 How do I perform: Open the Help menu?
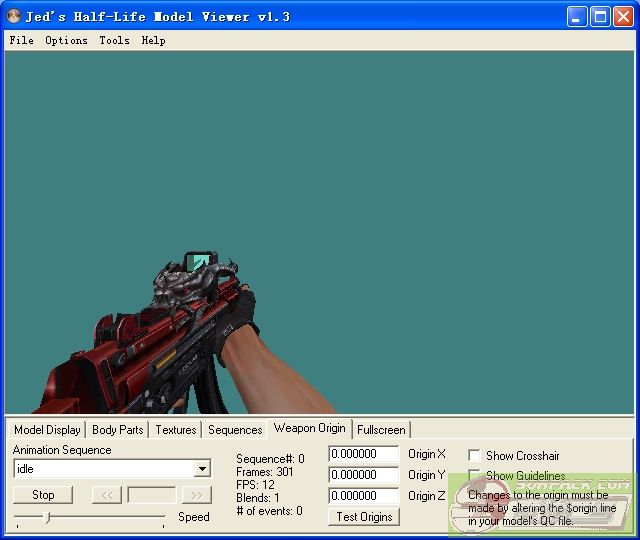(153, 41)
